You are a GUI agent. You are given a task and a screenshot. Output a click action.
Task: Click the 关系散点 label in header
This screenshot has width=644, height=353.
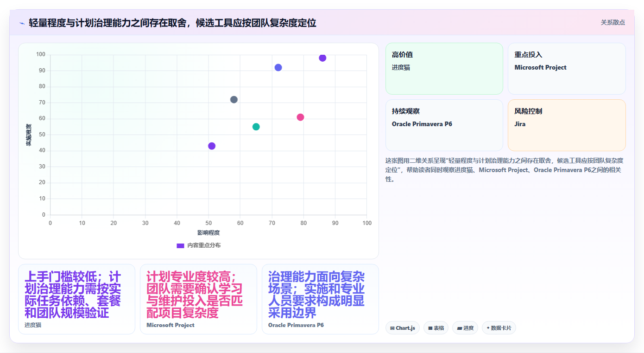pos(612,22)
